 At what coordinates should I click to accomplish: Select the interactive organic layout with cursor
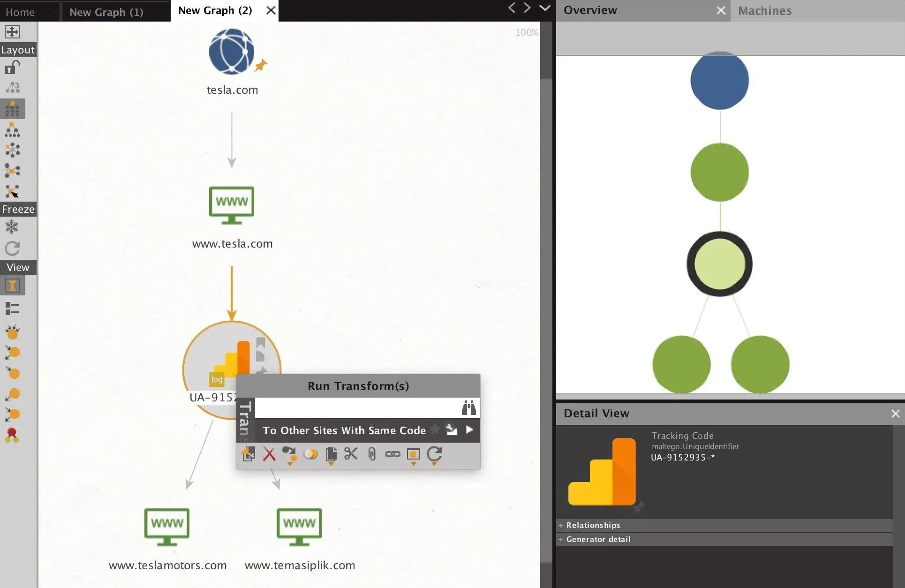(12, 191)
